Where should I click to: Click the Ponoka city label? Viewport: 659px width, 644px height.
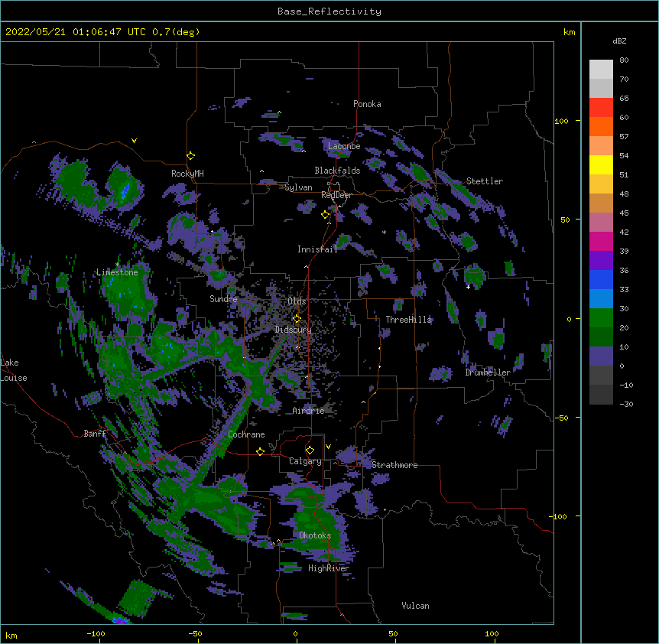[367, 104]
